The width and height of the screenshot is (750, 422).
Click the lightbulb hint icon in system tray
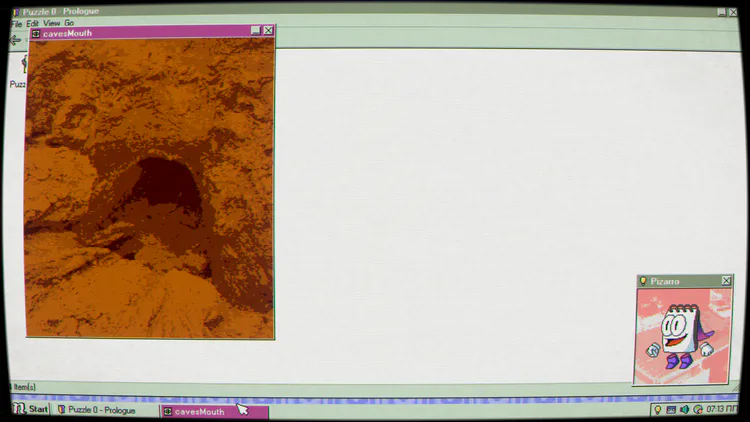[658, 410]
